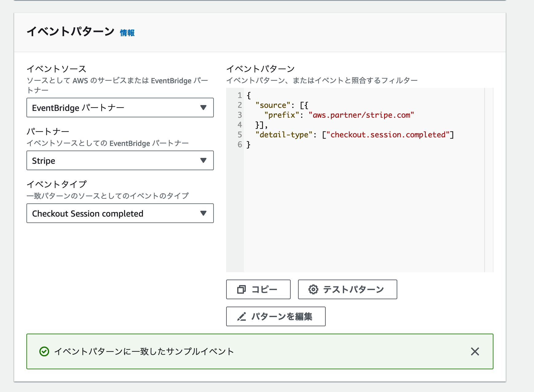Click the パターンを編集 button
This screenshot has width=534, height=392.
tap(276, 316)
